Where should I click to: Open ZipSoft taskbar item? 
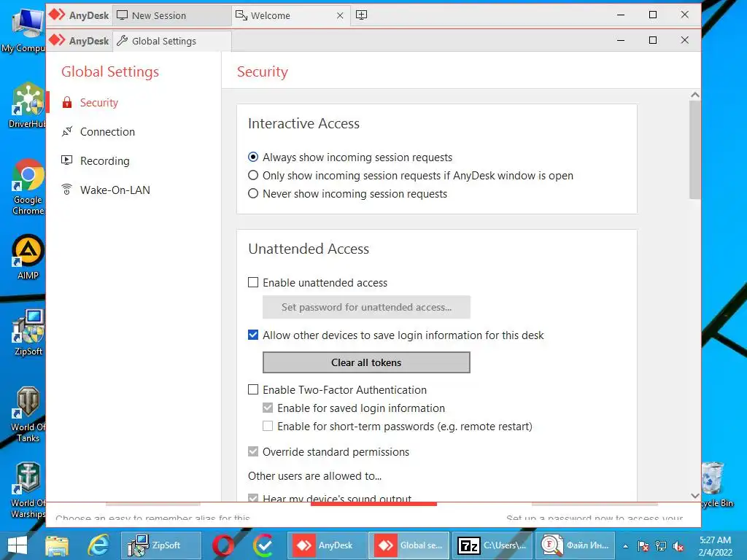(x=161, y=545)
